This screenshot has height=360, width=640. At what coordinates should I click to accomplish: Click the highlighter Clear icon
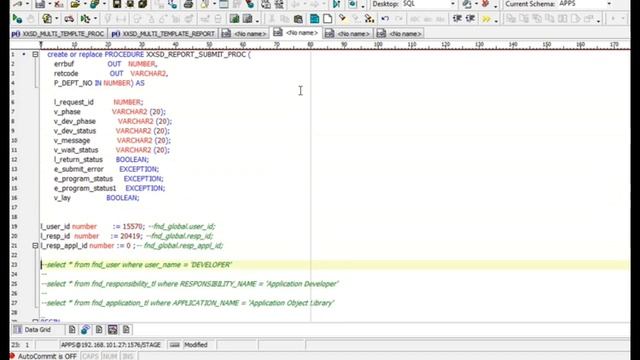coord(342,19)
